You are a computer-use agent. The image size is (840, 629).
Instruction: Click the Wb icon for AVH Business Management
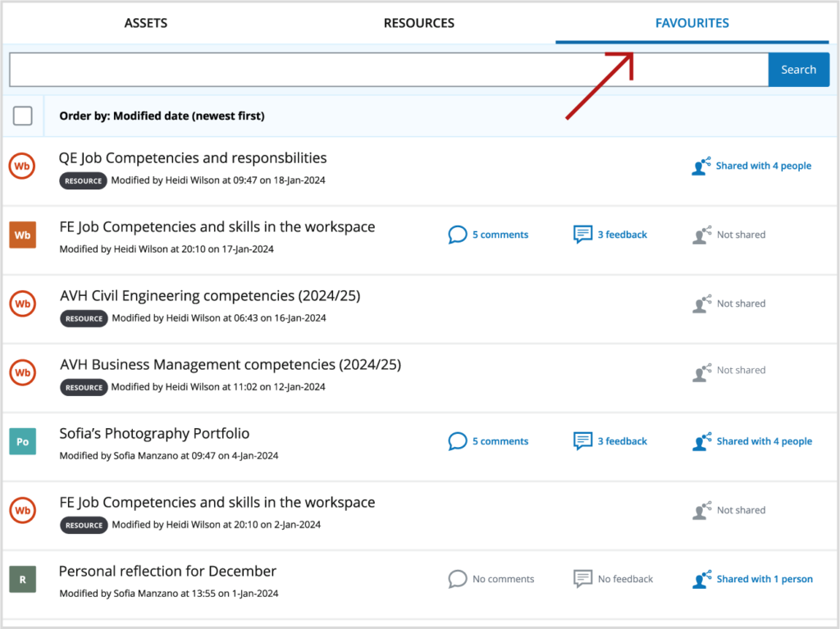click(22, 372)
